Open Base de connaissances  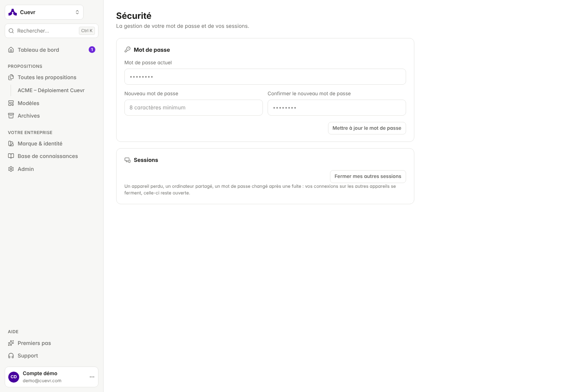pyautogui.click(x=51, y=156)
